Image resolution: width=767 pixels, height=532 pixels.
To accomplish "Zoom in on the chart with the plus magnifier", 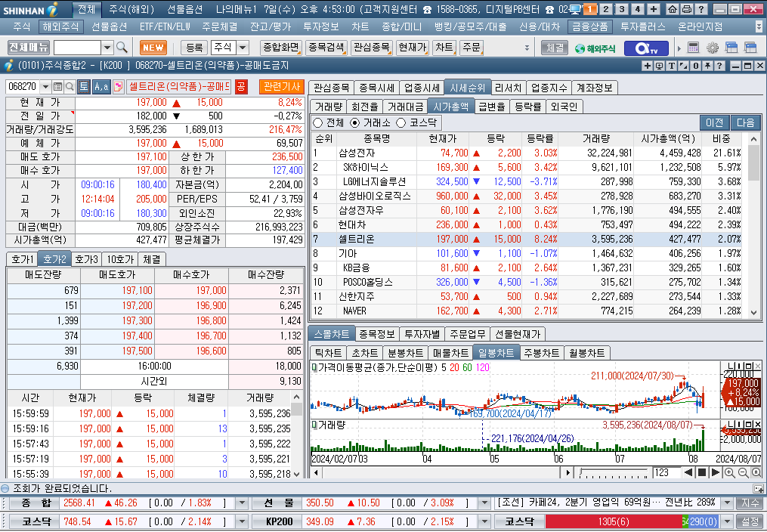I will pos(729,472).
